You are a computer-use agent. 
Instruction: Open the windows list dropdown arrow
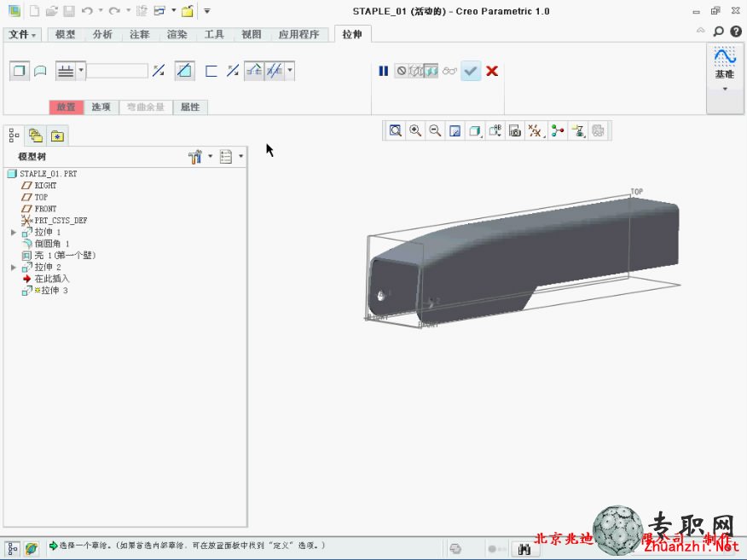click(x=174, y=10)
